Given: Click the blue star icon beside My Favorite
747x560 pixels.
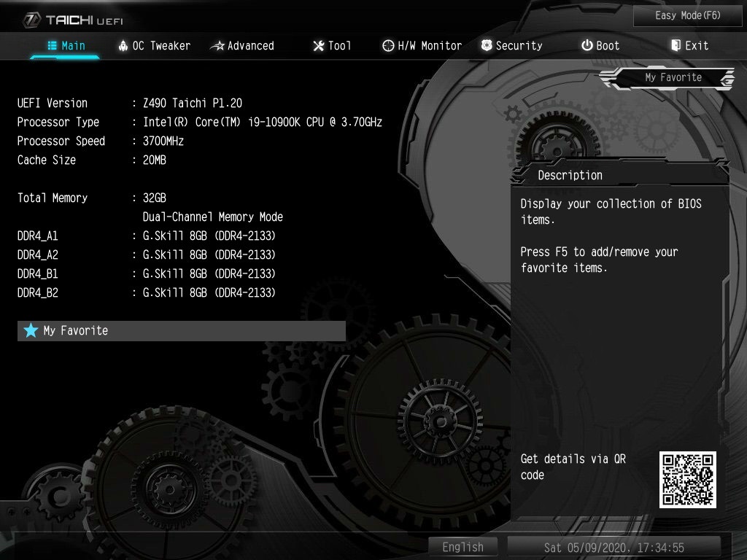Looking at the screenshot, I should click(31, 331).
